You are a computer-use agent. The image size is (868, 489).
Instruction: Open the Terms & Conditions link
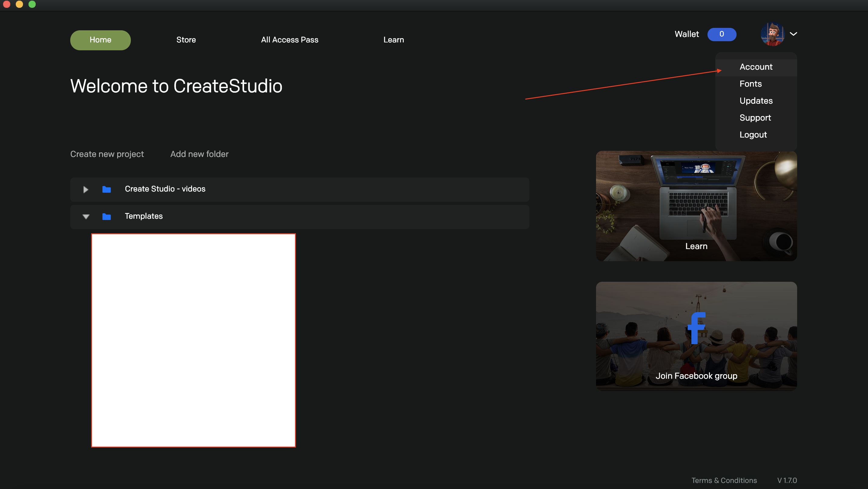pyautogui.click(x=724, y=480)
